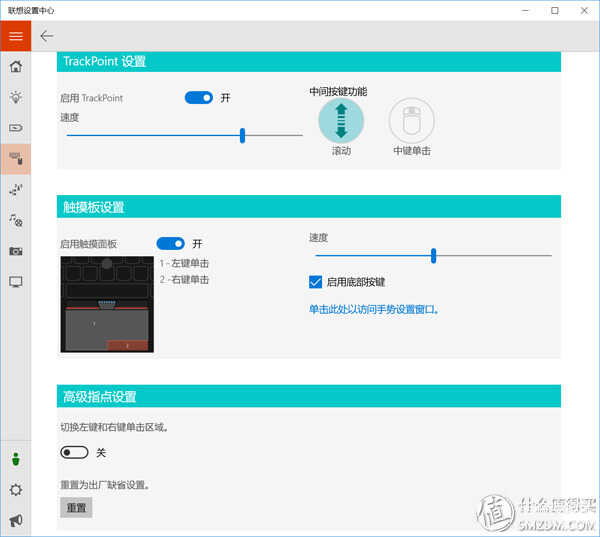This screenshot has height=537, width=600.
Task: Click the 触摸板设置 section header
Action: pos(309,207)
